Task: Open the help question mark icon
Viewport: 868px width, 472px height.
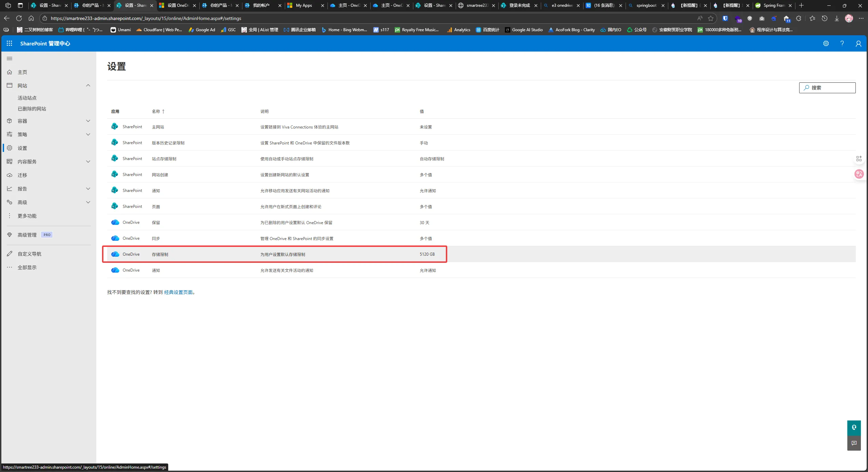Action: (x=842, y=43)
